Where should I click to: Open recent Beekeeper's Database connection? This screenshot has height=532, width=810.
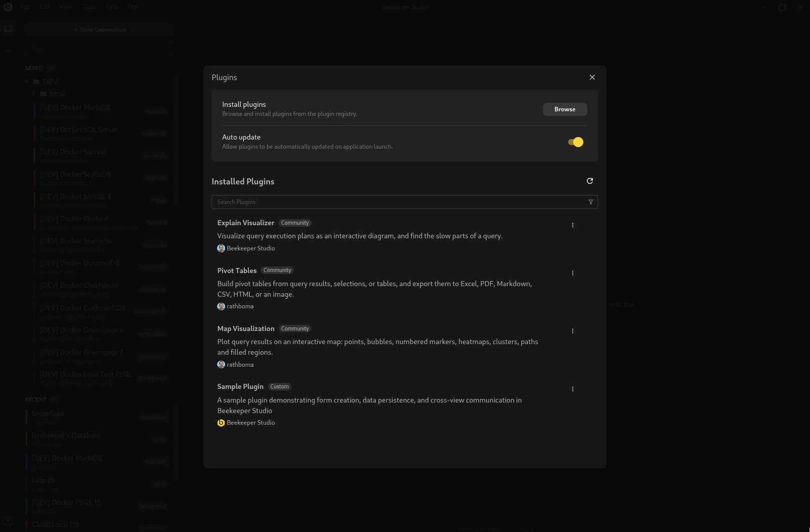tap(98, 439)
